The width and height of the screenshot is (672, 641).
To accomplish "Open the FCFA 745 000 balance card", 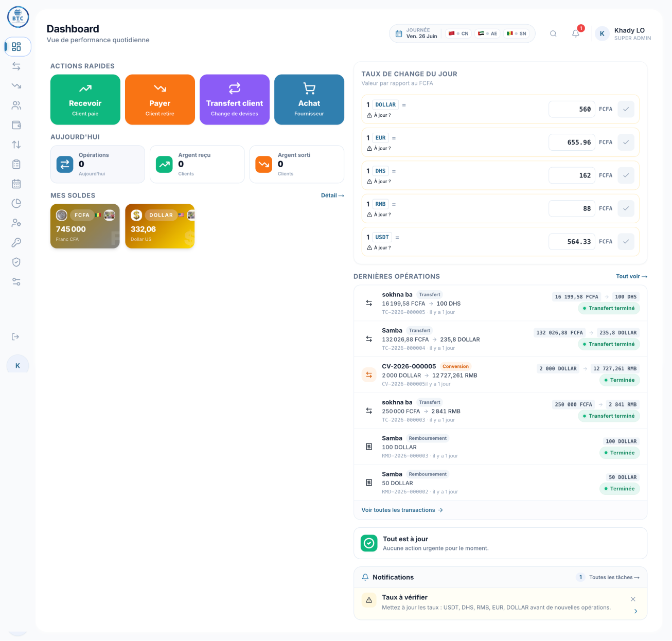I will 85,226.
